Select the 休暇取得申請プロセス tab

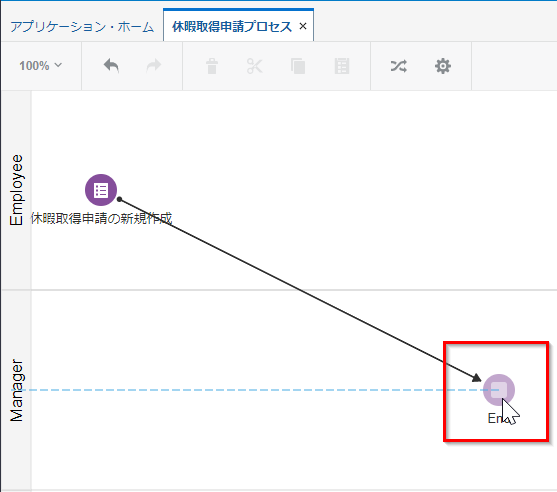232,27
